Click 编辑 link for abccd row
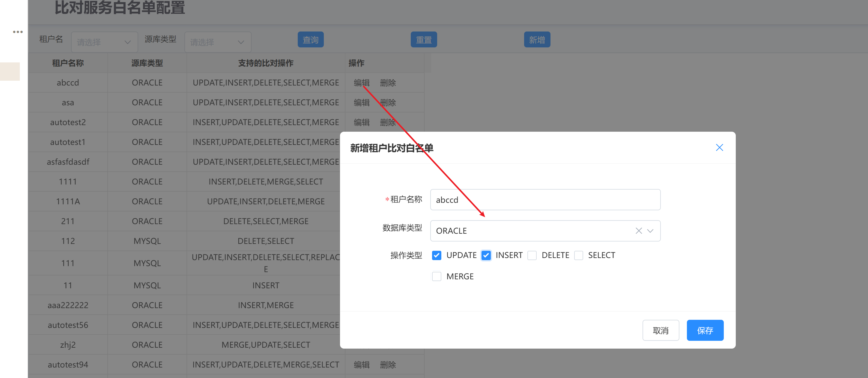The width and height of the screenshot is (868, 378). pos(362,82)
